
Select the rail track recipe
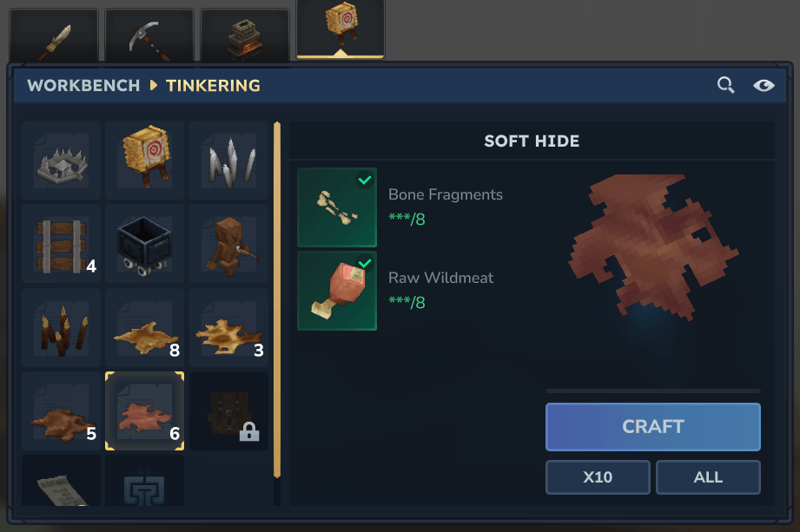[x=61, y=244]
